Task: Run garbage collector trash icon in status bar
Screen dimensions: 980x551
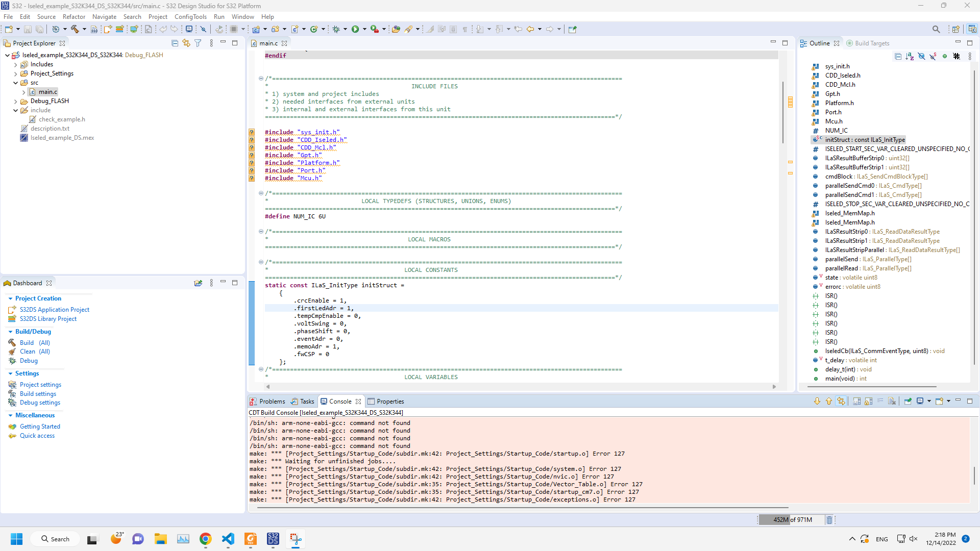Action: 829,520
